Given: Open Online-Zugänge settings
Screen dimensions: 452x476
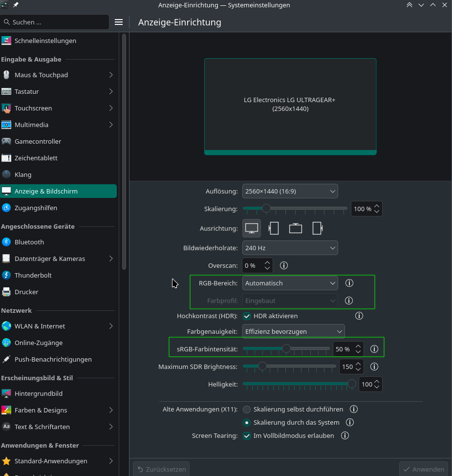Looking at the screenshot, I should 58,343.
